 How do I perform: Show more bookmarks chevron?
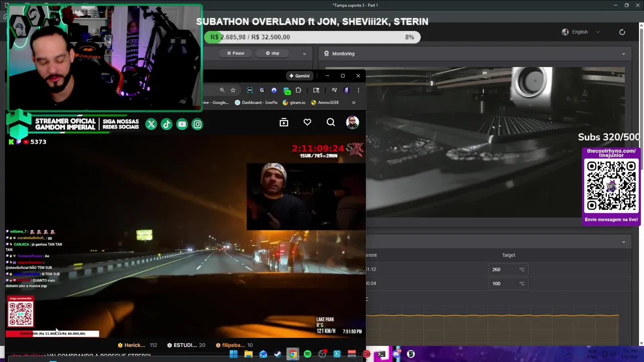(354, 103)
